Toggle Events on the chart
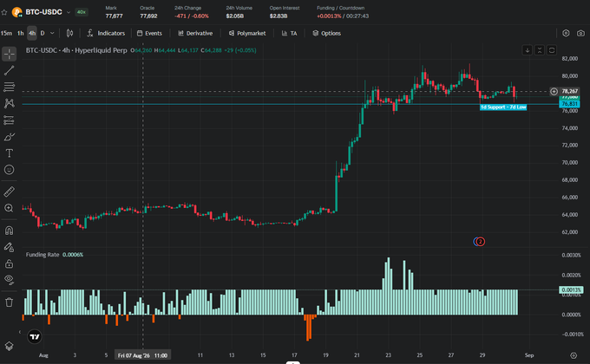This screenshot has width=590, height=364. coord(149,33)
